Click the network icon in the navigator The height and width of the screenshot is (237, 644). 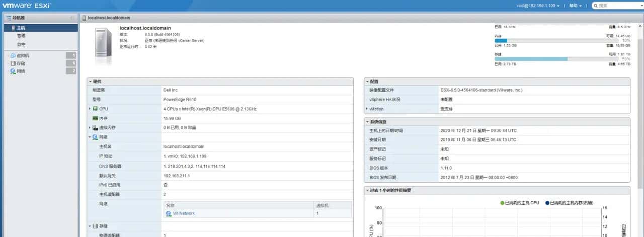13,71
